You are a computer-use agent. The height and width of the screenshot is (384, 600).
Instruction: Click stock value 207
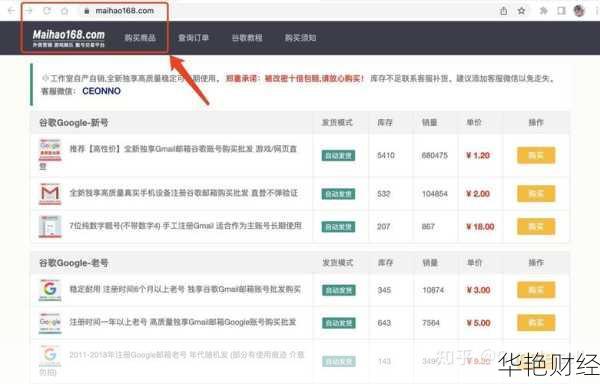pyautogui.click(x=384, y=227)
